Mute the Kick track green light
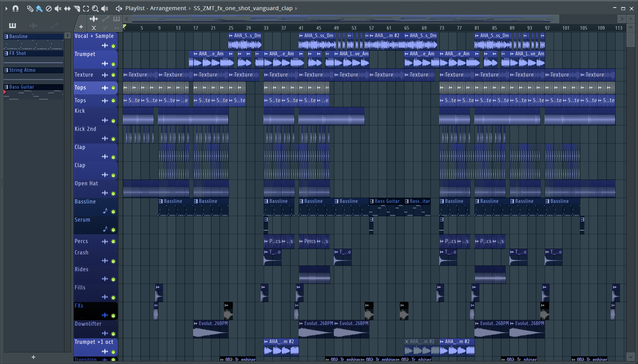This screenshot has width=638, height=364. tap(113, 121)
